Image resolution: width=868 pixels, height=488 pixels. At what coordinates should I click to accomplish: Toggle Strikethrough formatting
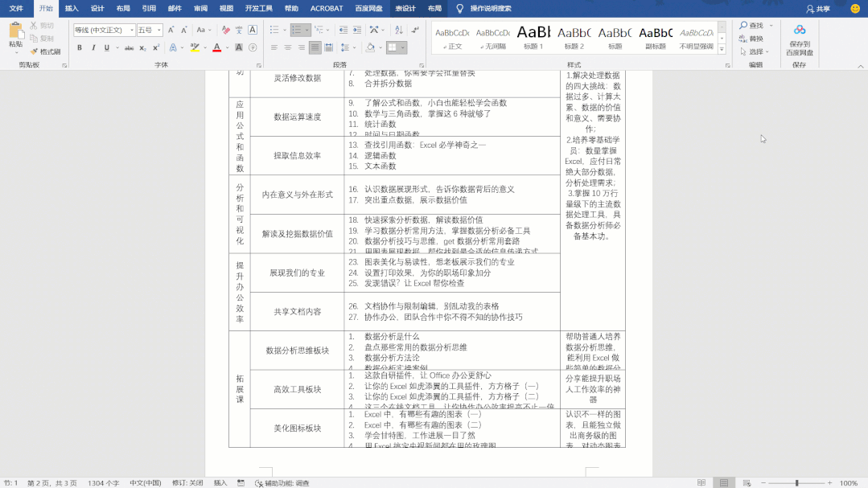[129, 47]
